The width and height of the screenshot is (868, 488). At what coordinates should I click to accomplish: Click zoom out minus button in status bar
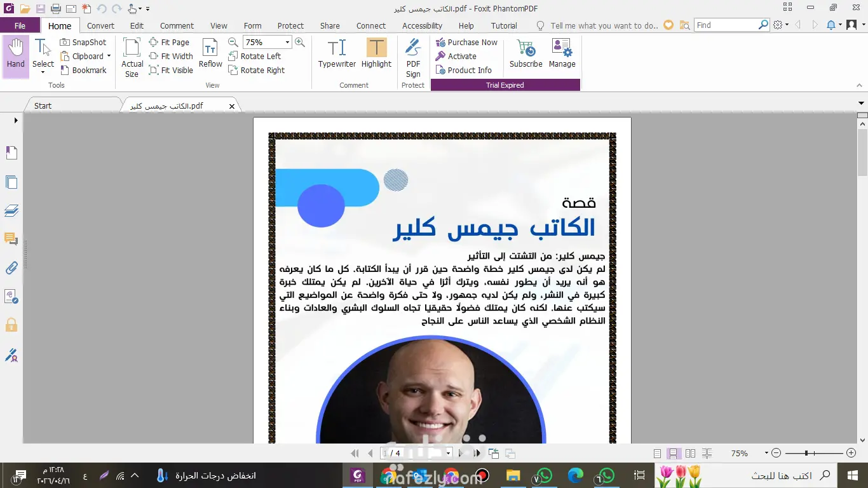[776, 453]
